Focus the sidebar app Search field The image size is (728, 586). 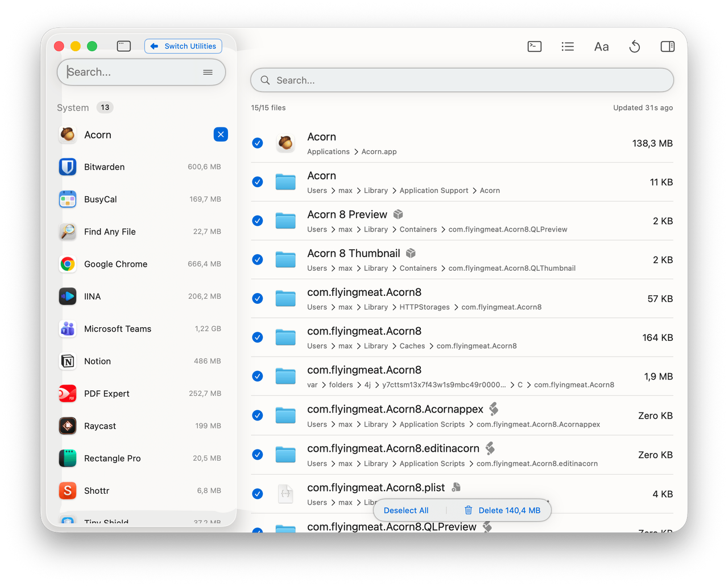(141, 72)
